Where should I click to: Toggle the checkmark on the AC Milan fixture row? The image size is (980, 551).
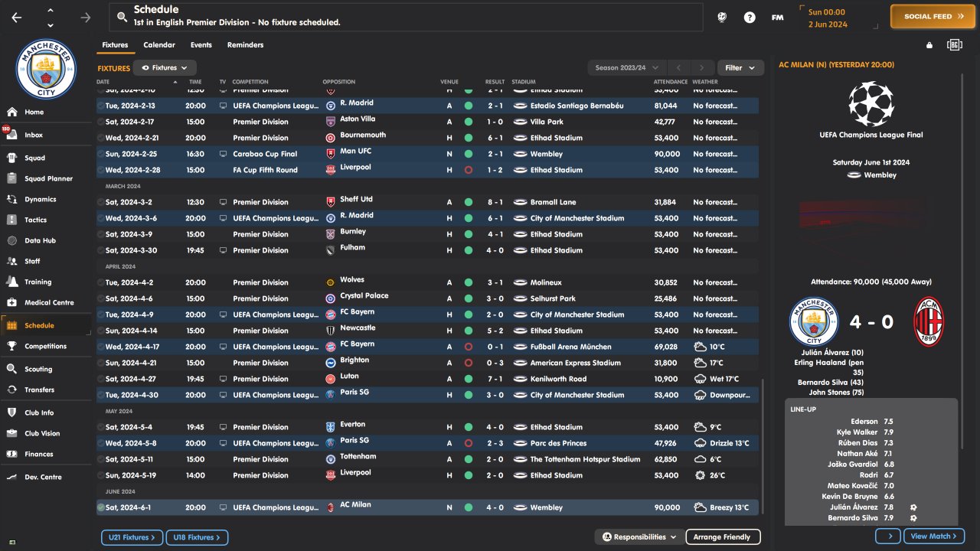(101, 507)
